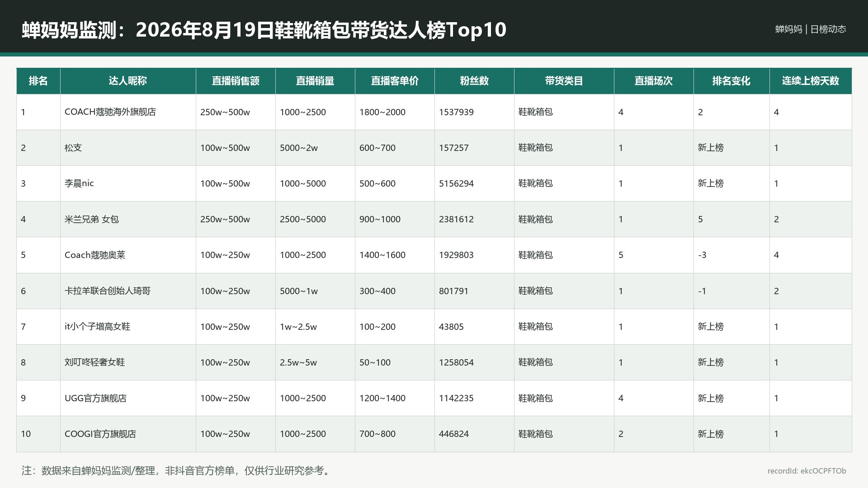Click unit price 500~600
Viewport: 868px width, 488px height.
click(x=377, y=183)
